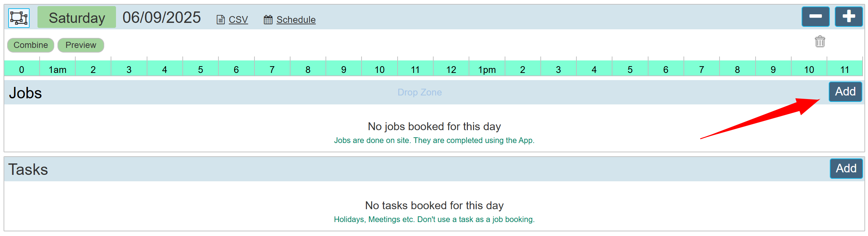
Task: Add a new job in Jobs section
Action: tap(845, 92)
